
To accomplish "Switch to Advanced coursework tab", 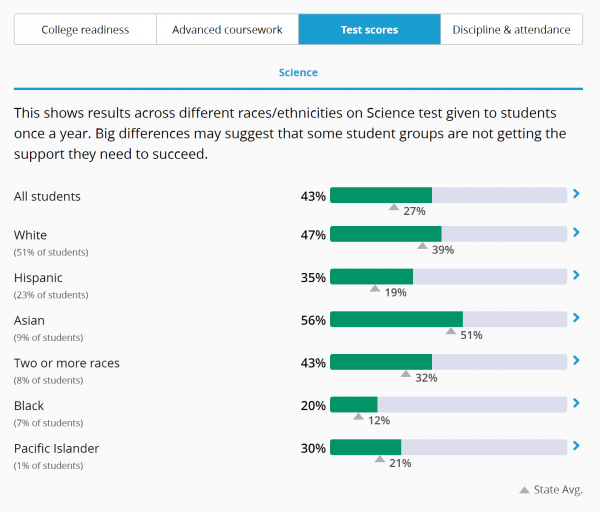I will coord(227,30).
